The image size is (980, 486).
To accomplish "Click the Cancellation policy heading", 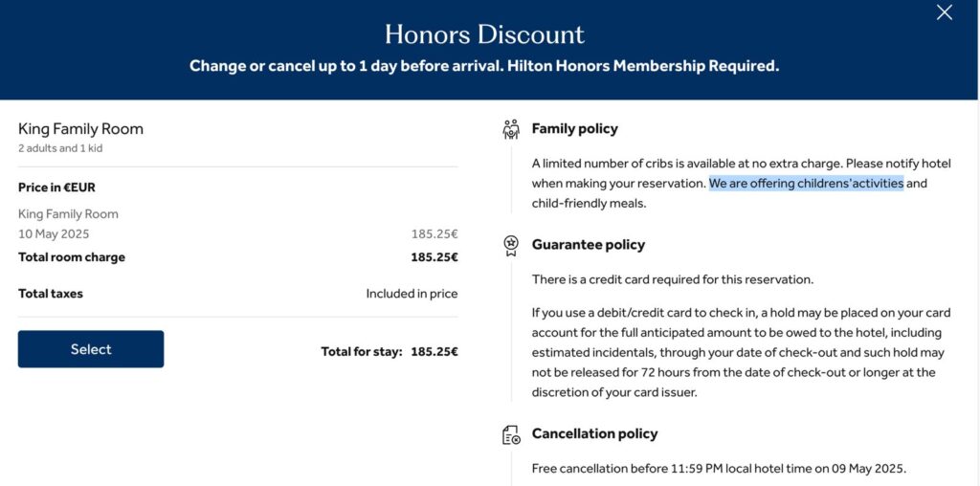I will [594, 433].
